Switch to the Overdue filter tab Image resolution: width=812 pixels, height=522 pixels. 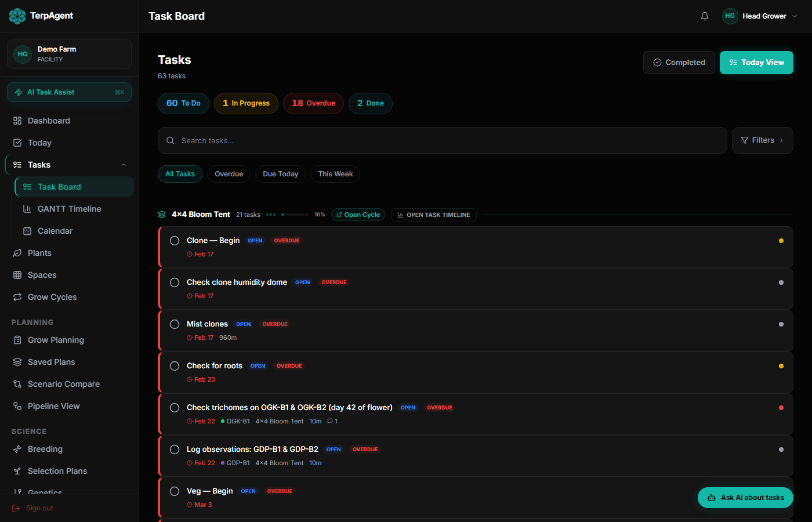click(x=229, y=174)
